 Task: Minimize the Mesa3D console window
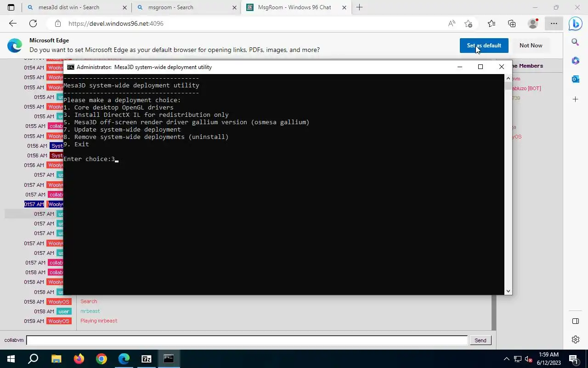coord(459,67)
